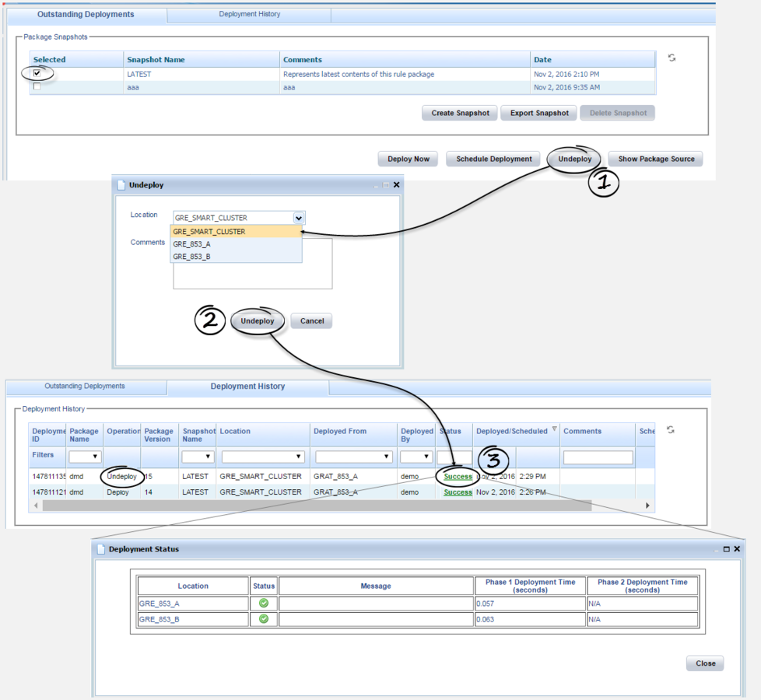761x700 pixels.
Task: Click into the Comments text area
Action: 252,264
